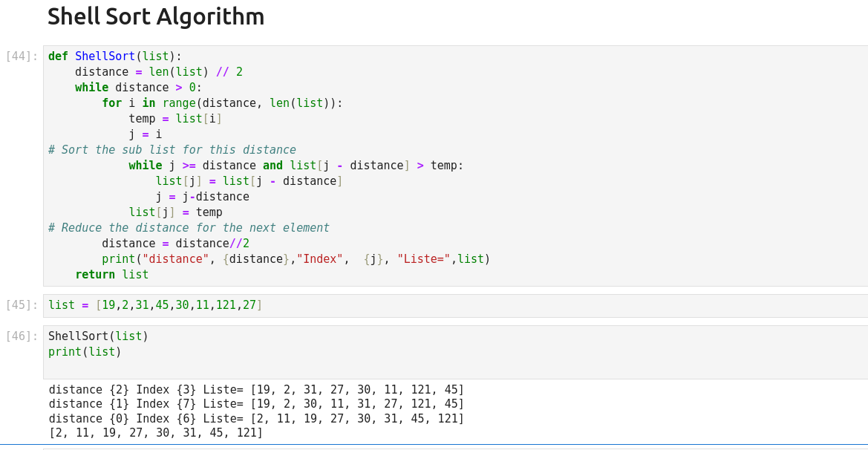Click the 'while distance > 0' code line
The height and width of the screenshot is (450, 868).
(138, 88)
